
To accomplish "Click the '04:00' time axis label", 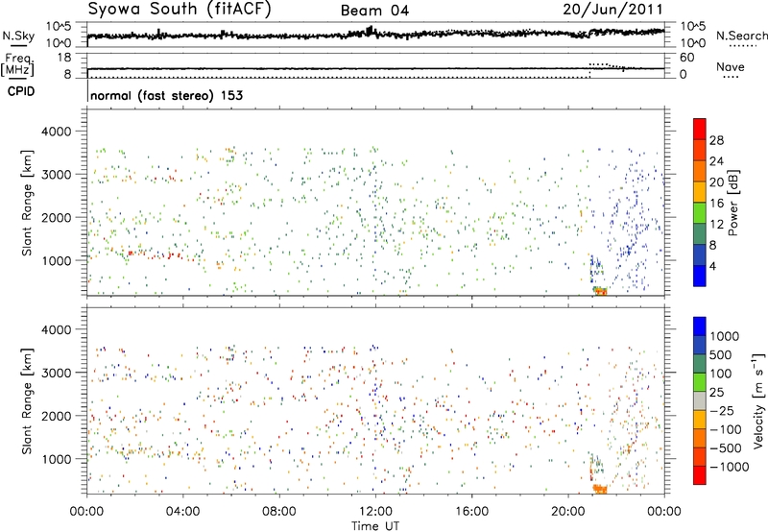I will click(182, 512).
